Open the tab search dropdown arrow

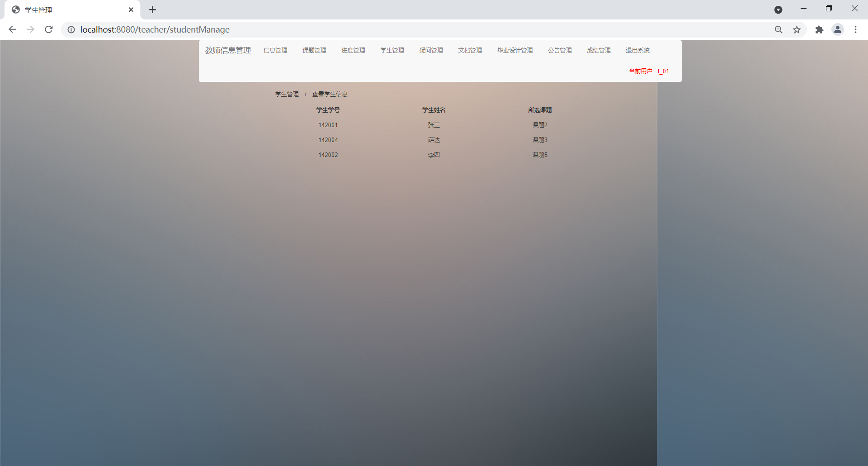coord(778,10)
